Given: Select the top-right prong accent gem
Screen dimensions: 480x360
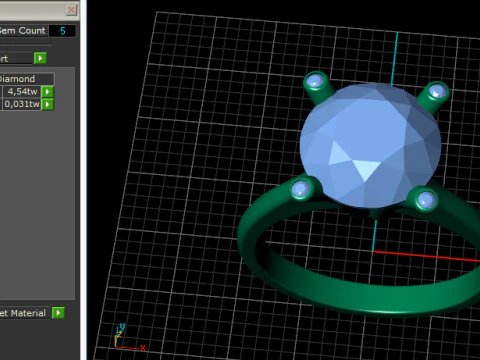Looking at the screenshot, I should (x=437, y=91).
